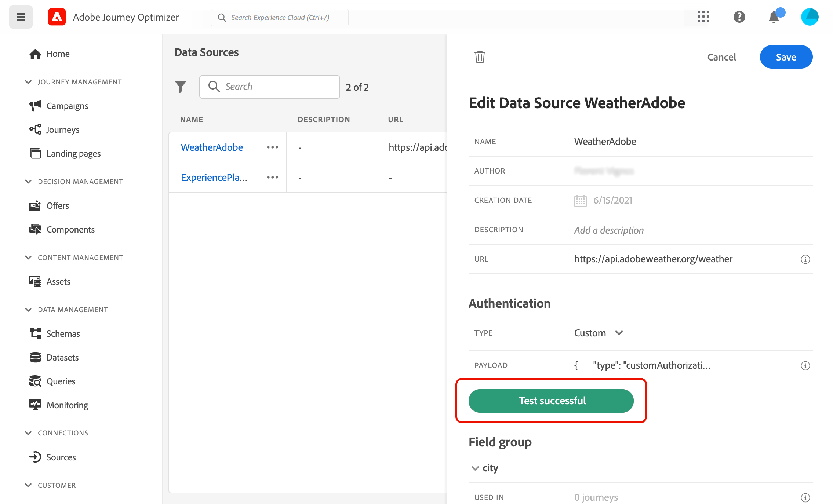
Task: Open Journeys in the sidebar
Action: tap(63, 130)
